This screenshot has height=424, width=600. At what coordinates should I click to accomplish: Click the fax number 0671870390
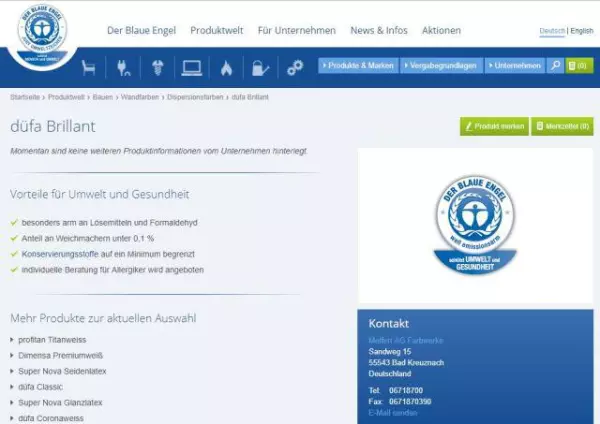(410, 402)
